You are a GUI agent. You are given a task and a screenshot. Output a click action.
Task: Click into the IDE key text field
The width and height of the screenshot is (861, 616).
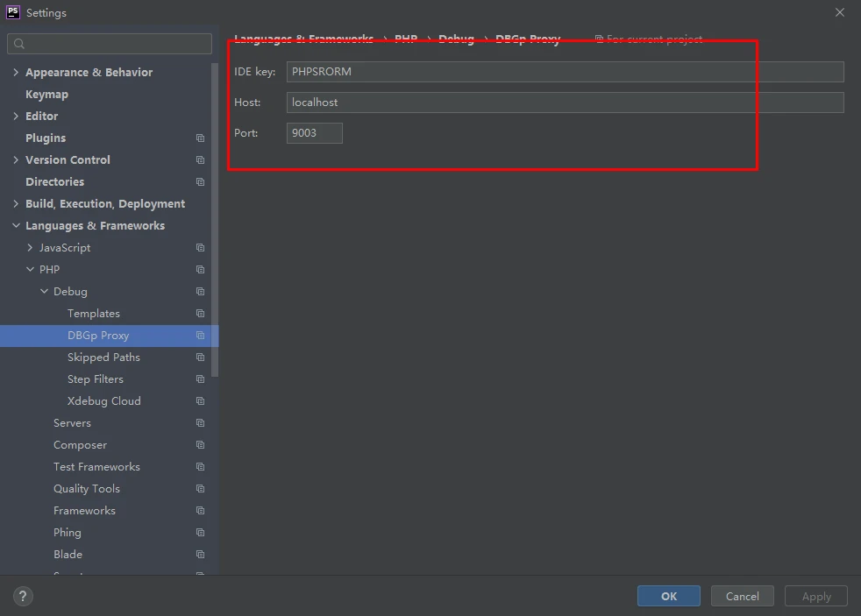(x=565, y=72)
